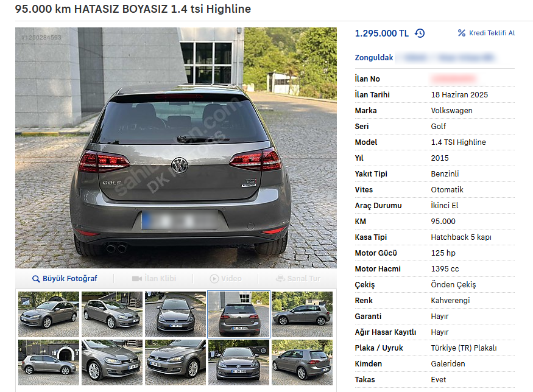Image resolution: width=533 pixels, height=392 pixels.
Task: Switch to Büyük Fotoğraf tab
Action: pyautogui.click(x=65, y=279)
